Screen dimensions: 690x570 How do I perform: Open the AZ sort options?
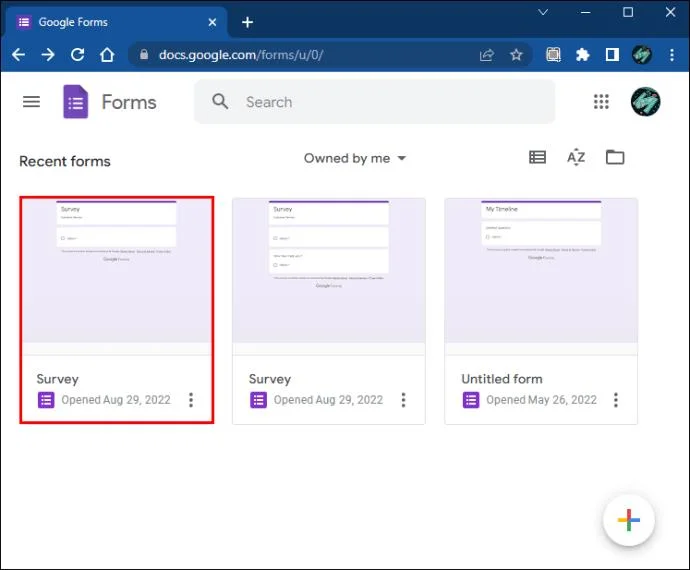click(x=576, y=157)
